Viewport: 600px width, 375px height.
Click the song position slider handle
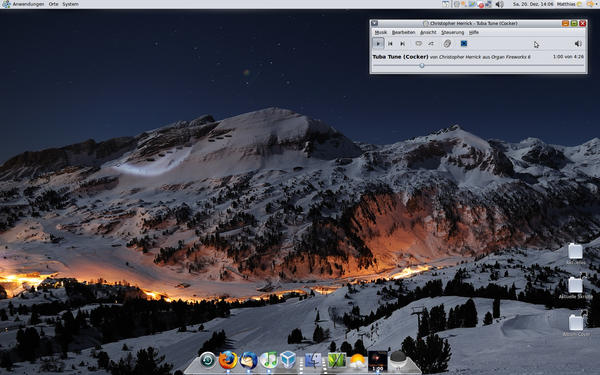point(422,65)
